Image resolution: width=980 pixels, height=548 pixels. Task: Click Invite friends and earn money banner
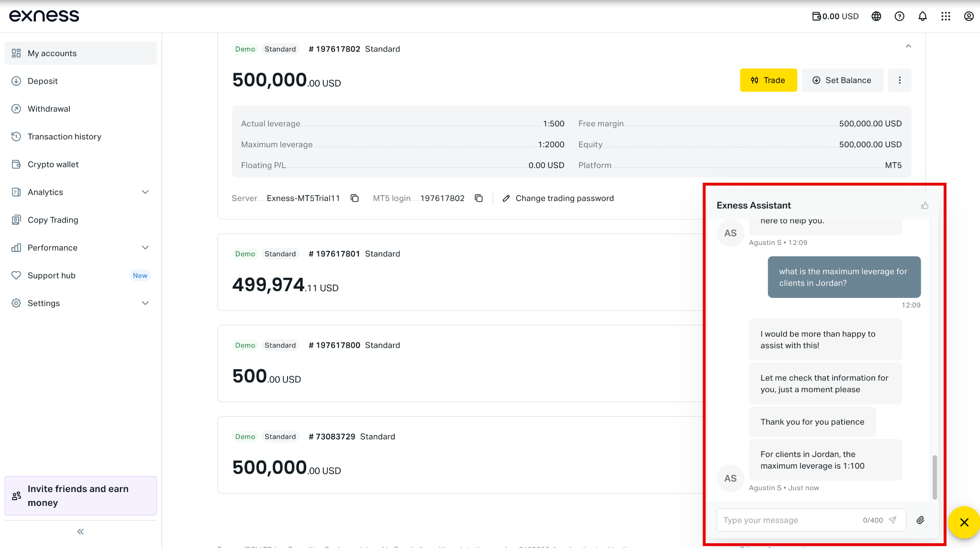[x=81, y=495]
